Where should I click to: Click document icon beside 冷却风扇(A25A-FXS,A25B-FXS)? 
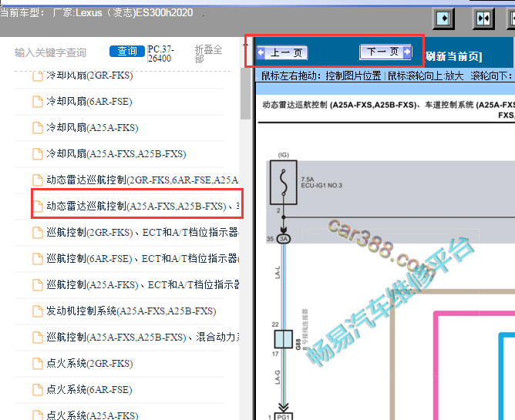[x=38, y=153]
